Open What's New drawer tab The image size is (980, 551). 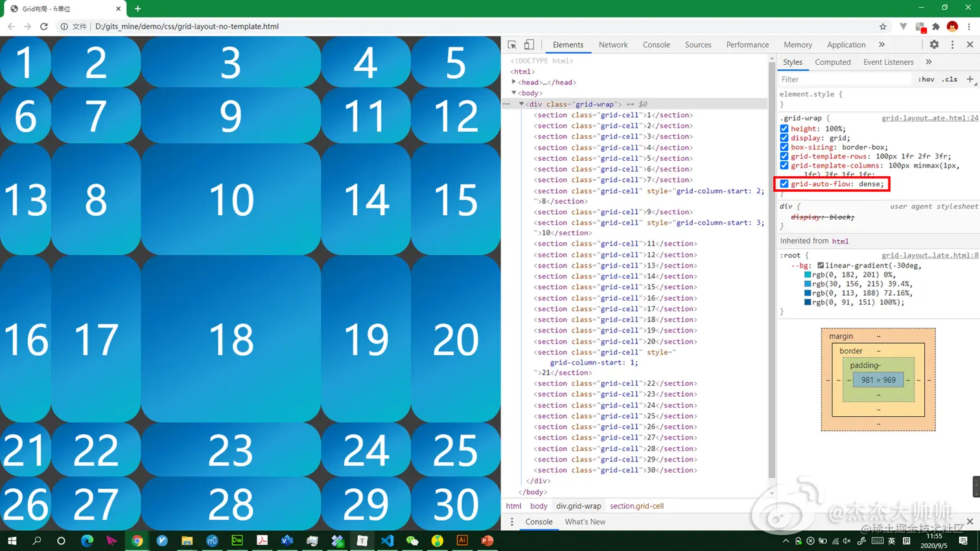point(585,522)
